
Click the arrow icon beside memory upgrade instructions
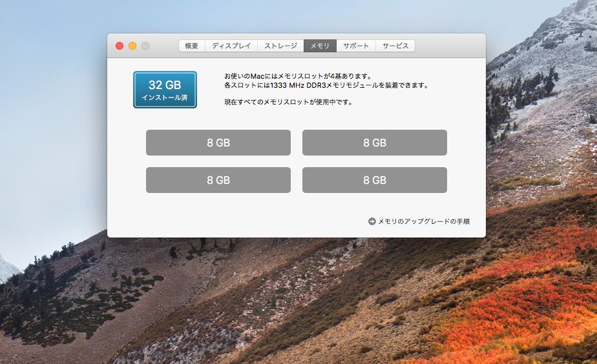[372, 221]
